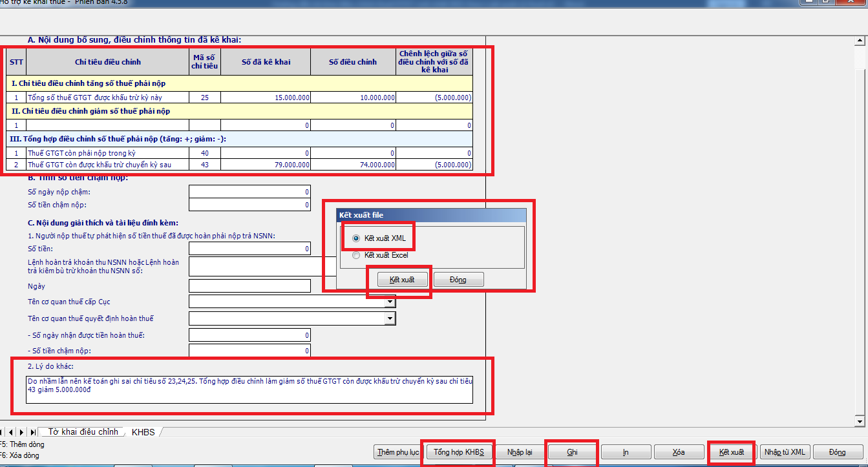Click Ngày input field
The height and width of the screenshot is (467, 868).
pos(249,286)
